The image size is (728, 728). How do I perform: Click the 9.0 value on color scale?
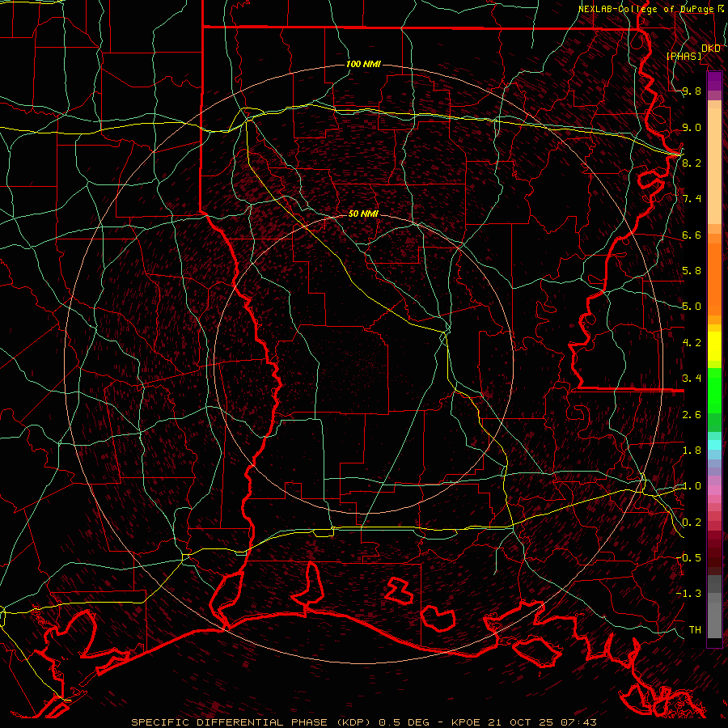tap(692, 127)
